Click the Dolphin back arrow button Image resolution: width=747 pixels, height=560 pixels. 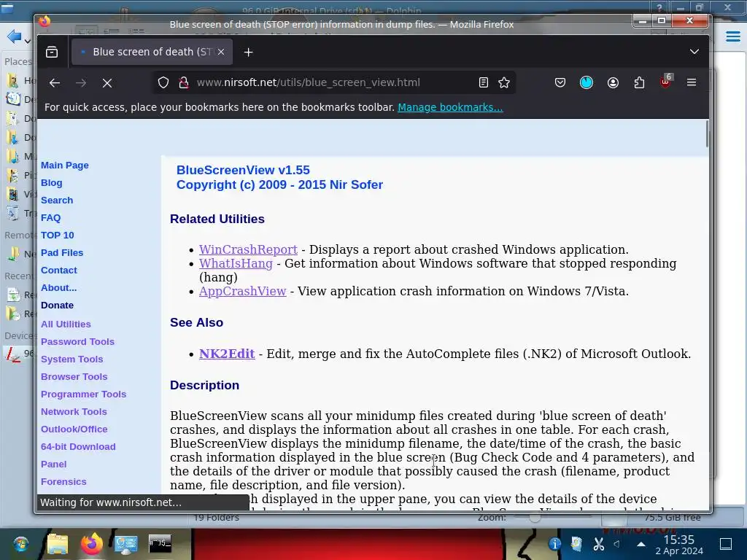click(x=14, y=36)
